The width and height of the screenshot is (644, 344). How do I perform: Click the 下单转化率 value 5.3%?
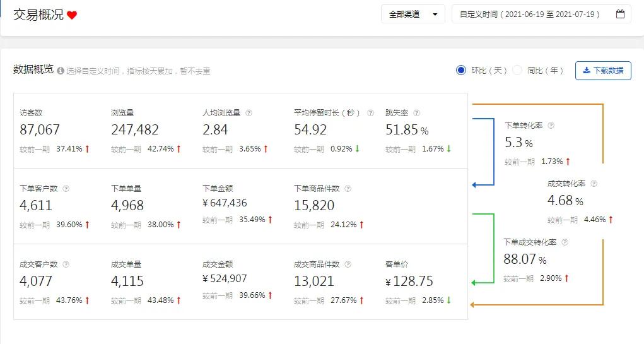[518, 143]
